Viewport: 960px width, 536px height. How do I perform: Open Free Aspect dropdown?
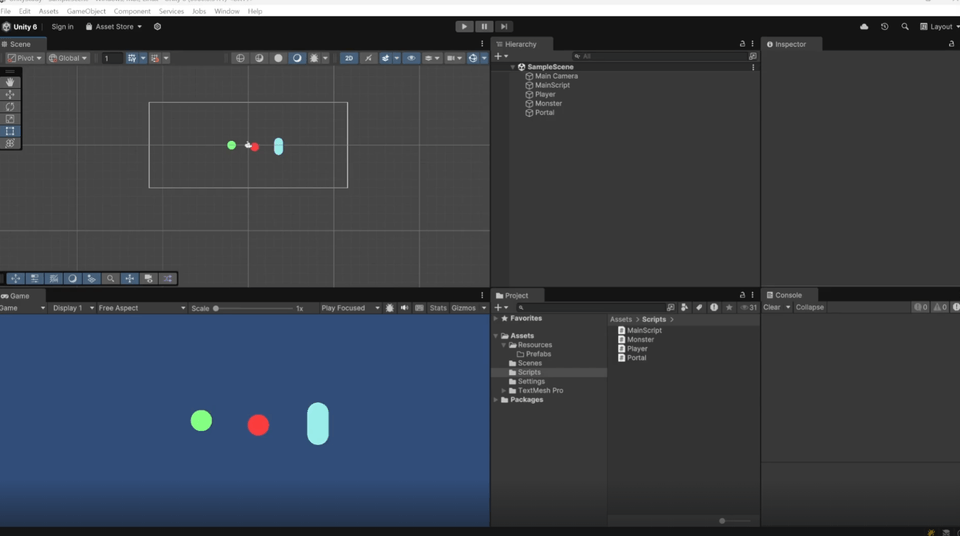click(x=141, y=308)
